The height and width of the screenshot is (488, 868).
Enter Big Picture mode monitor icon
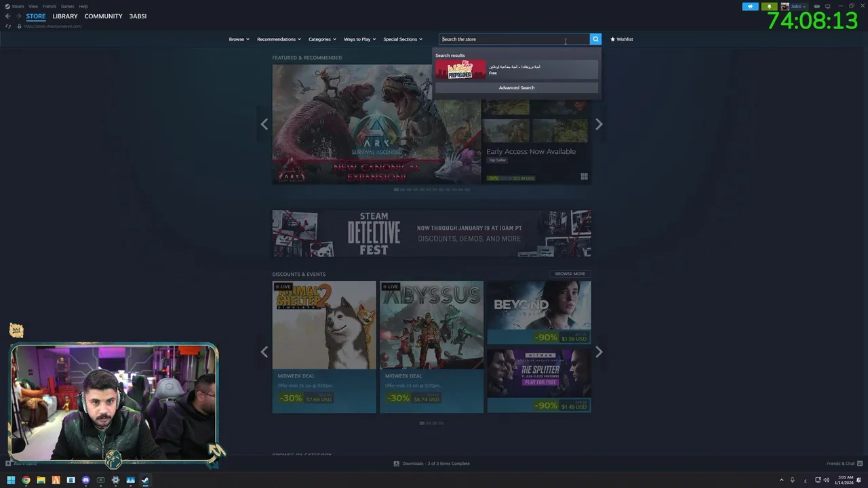click(x=827, y=6)
